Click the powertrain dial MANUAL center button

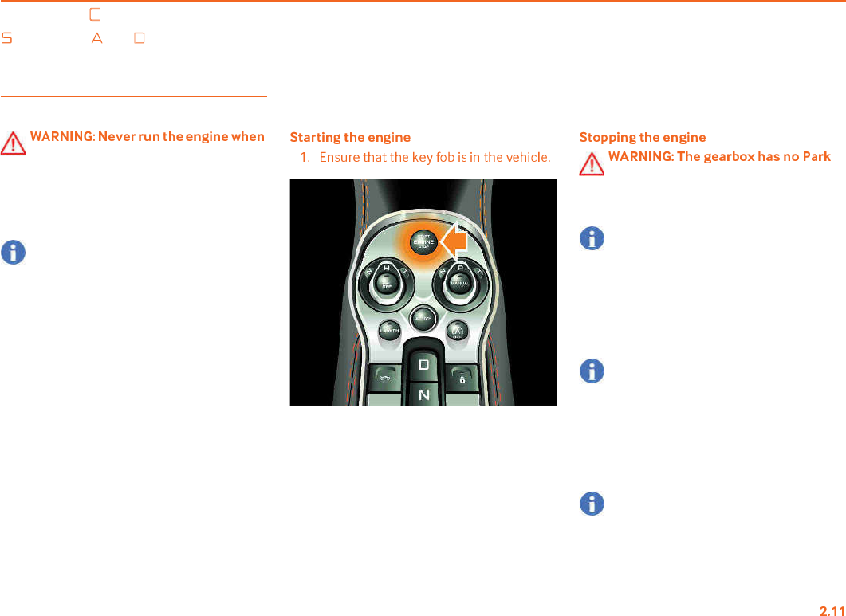460,284
